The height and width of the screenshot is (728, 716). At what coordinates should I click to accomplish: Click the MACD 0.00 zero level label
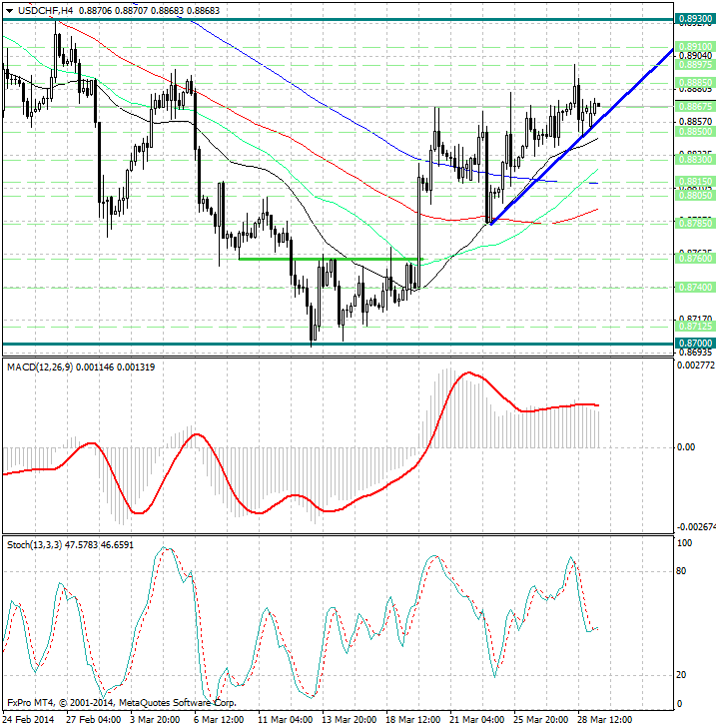pos(686,447)
